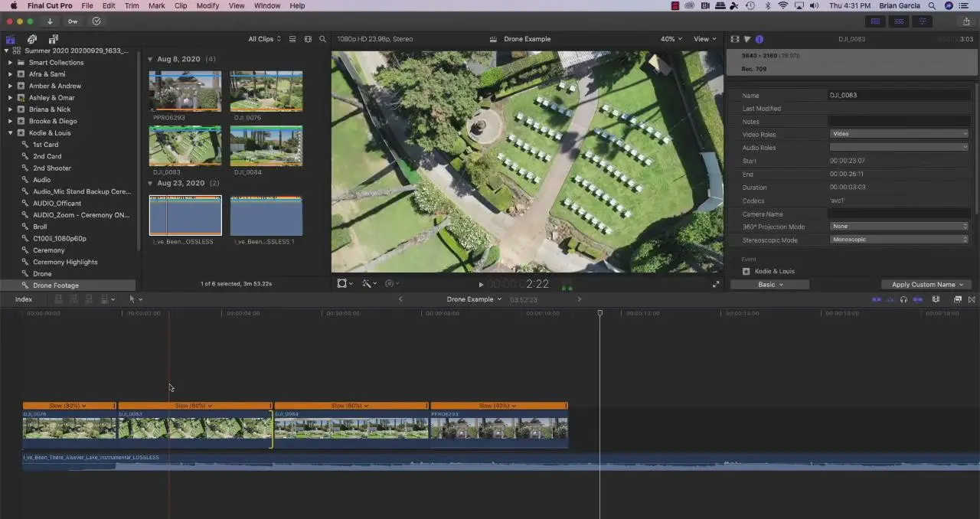Open the viewer View options button

[704, 39]
